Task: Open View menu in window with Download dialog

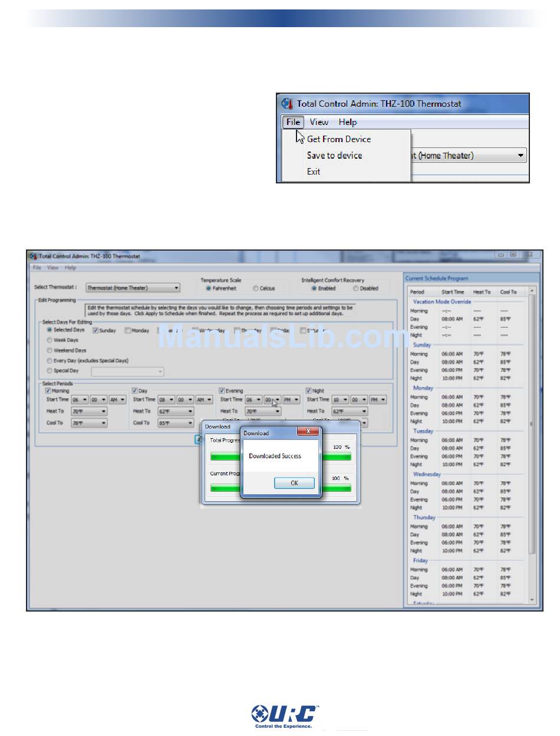Action: coord(53,268)
